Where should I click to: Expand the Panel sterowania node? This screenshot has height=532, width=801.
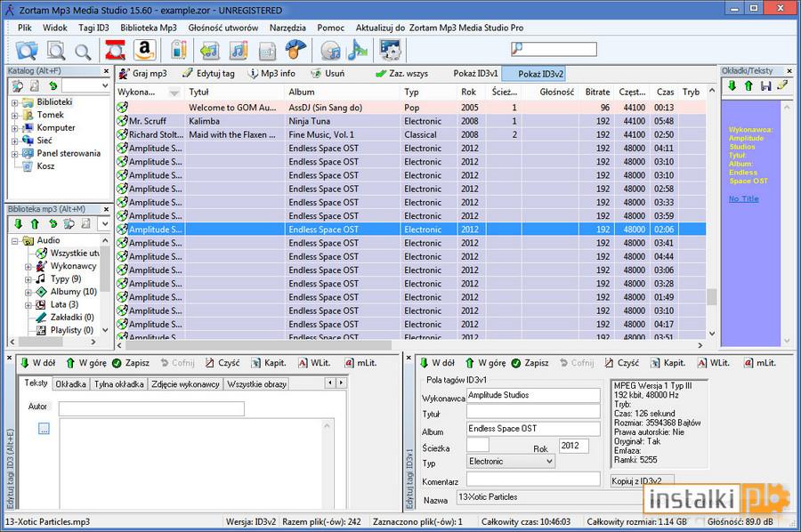click(x=15, y=153)
